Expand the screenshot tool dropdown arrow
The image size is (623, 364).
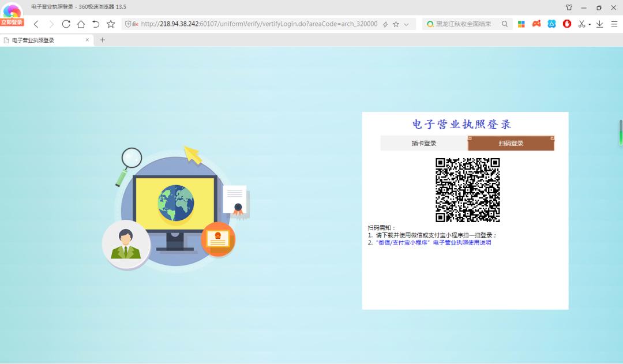tap(590, 24)
